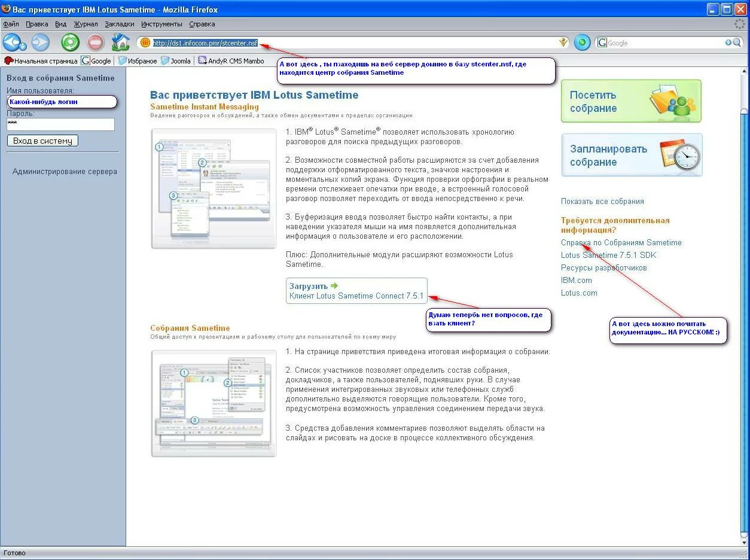This screenshot has height=560, width=750.
Task: Open the Закладки menu
Action: click(120, 24)
